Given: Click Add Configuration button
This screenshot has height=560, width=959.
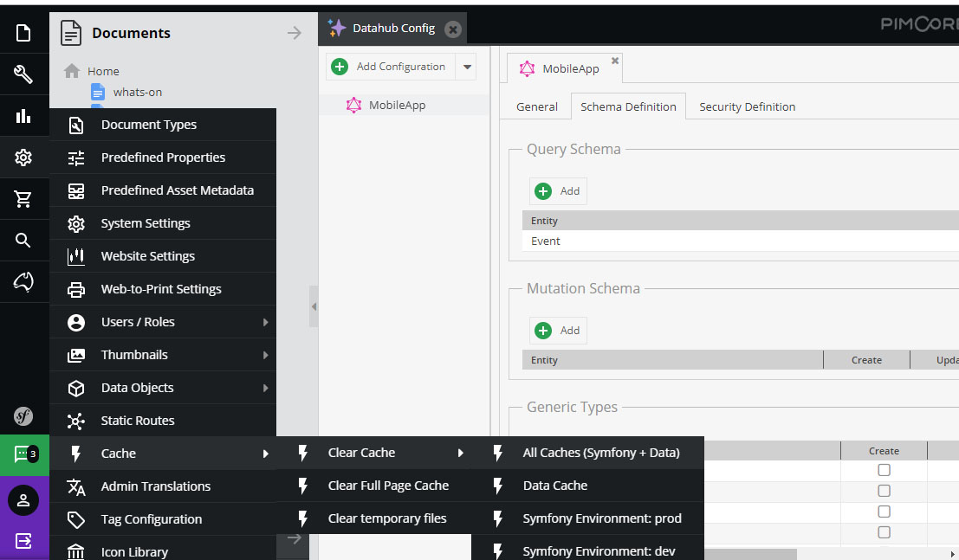Looking at the screenshot, I should (391, 67).
